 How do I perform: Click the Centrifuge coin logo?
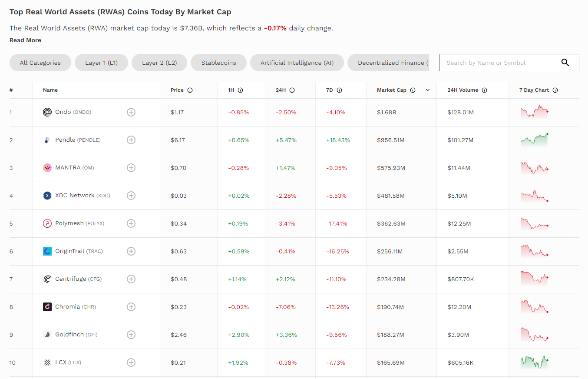coord(47,279)
